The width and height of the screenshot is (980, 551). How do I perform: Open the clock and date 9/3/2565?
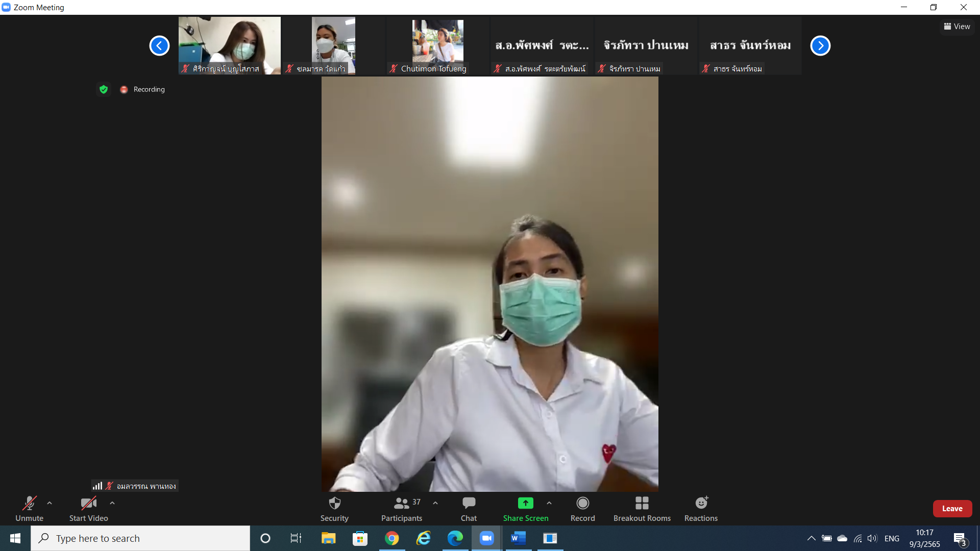tap(924, 538)
